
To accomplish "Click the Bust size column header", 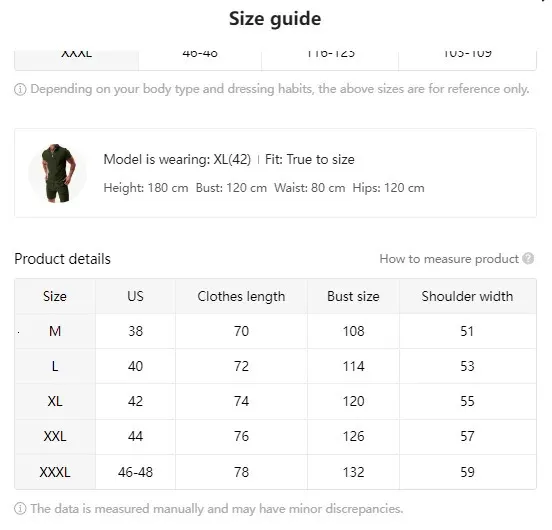I will point(353,296).
